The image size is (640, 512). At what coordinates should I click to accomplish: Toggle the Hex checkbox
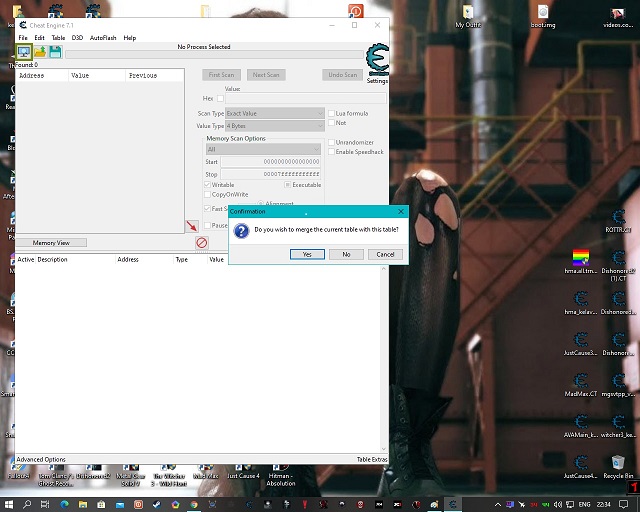pos(221,98)
